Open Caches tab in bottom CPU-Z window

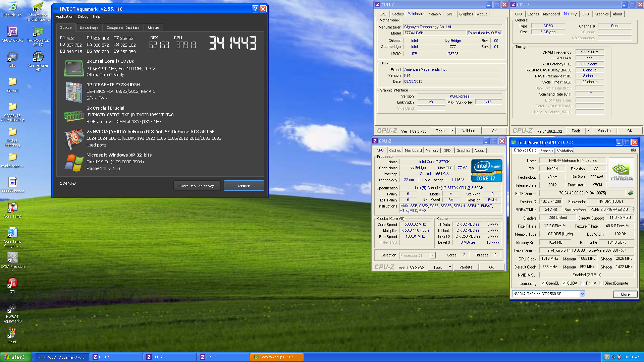[x=395, y=150]
